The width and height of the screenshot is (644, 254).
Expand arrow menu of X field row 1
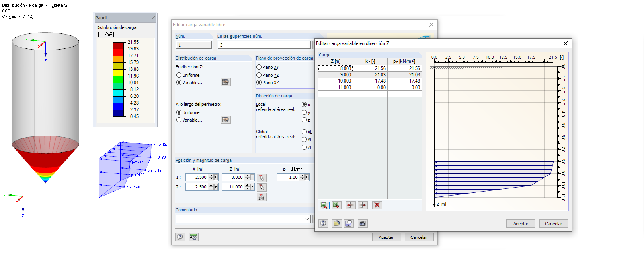point(216,177)
